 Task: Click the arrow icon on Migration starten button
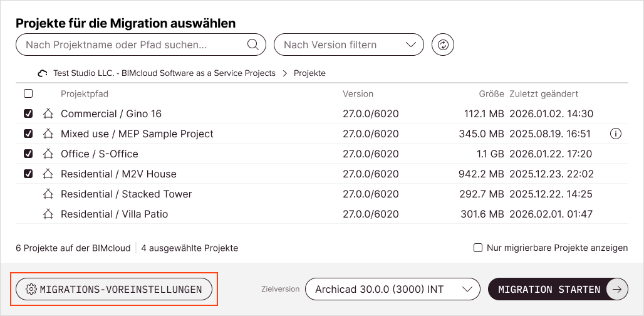click(617, 289)
